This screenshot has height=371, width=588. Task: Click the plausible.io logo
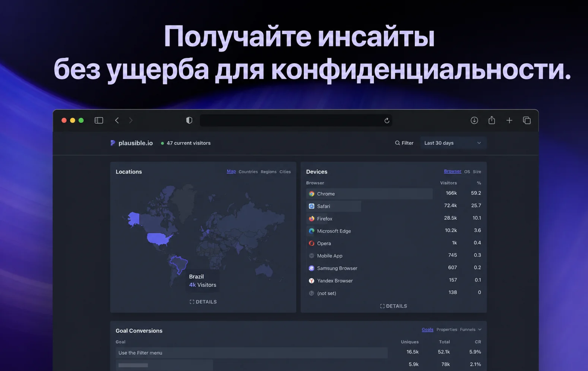tap(113, 143)
